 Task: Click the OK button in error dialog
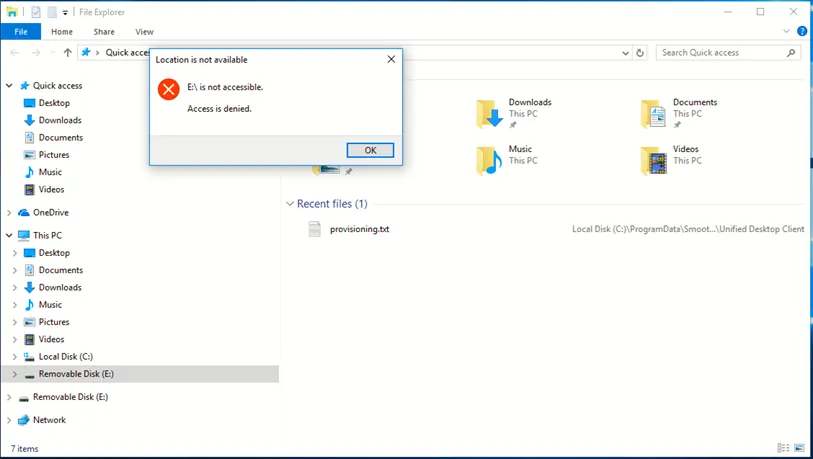click(370, 150)
